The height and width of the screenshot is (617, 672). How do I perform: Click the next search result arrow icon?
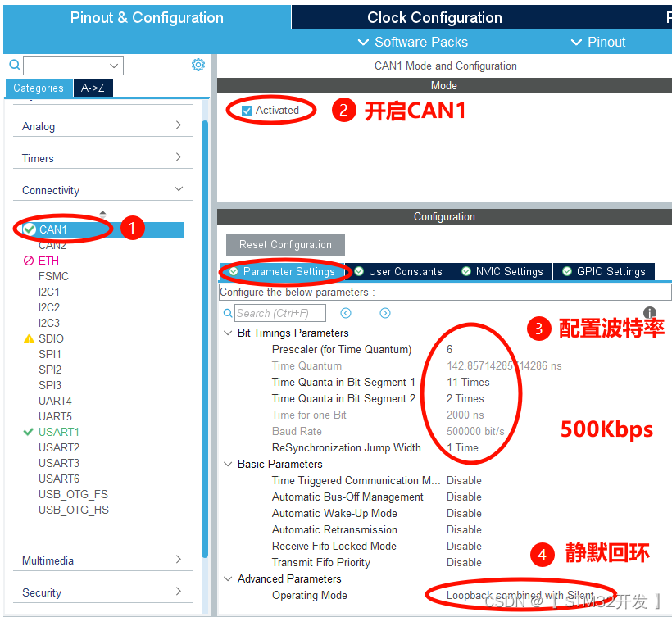(x=385, y=313)
